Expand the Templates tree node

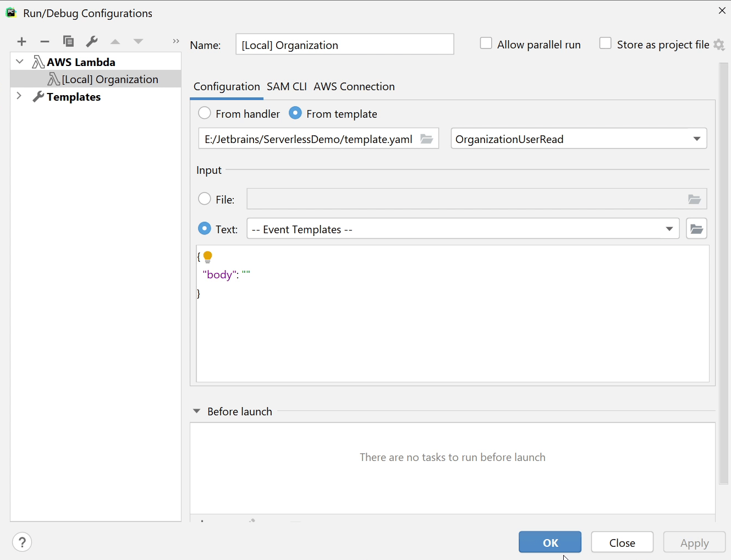click(x=19, y=96)
